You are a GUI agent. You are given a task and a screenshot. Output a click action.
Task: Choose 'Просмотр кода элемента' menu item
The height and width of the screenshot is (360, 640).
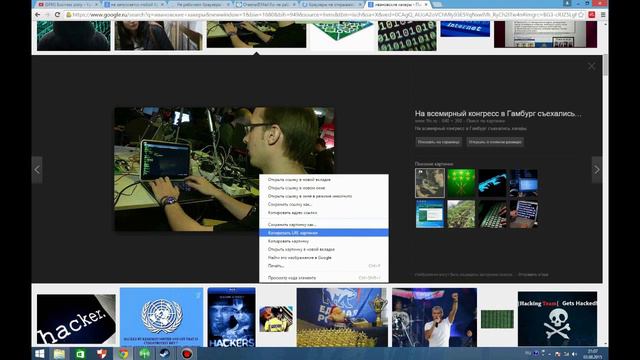point(324,278)
